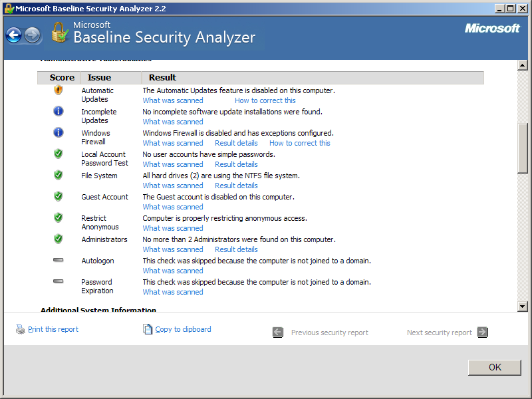Click the OK button
The image size is (532, 399).
[x=495, y=368]
